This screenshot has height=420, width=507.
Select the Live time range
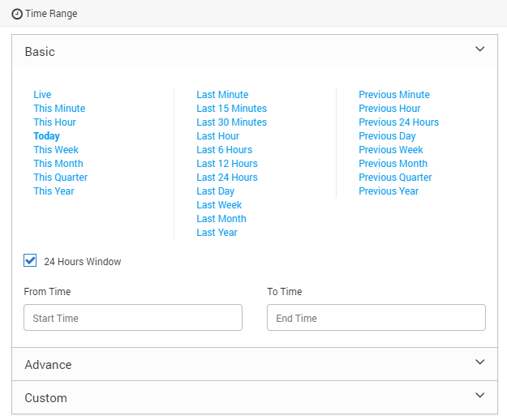[x=42, y=95]
